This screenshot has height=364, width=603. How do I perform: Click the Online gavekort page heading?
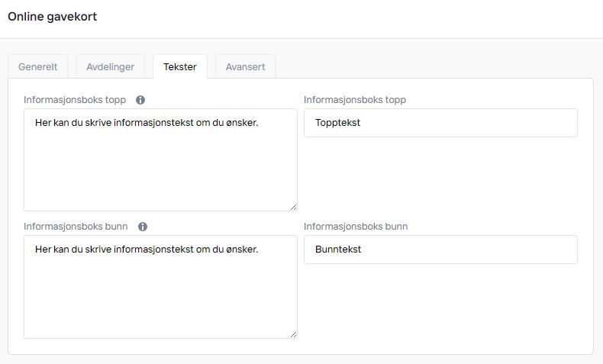pos(53,16)
